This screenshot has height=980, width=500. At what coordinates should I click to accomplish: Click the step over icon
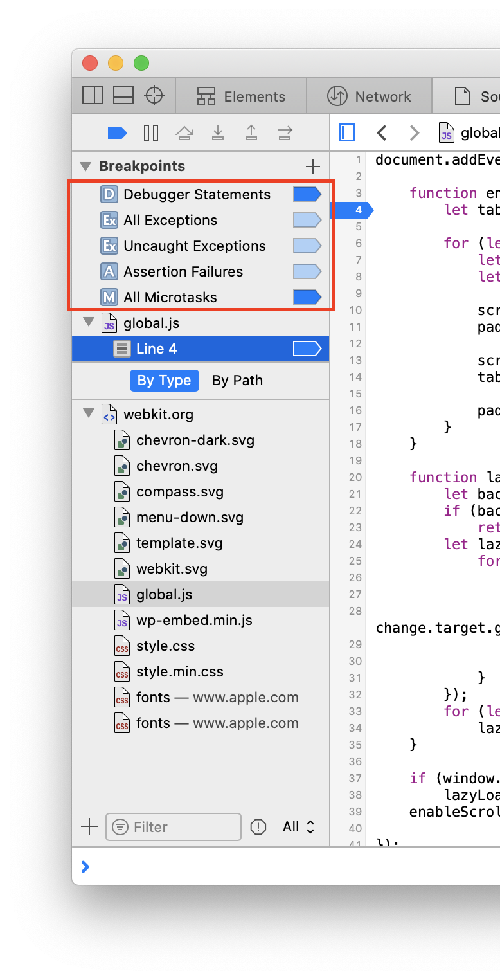click(184, 133)
